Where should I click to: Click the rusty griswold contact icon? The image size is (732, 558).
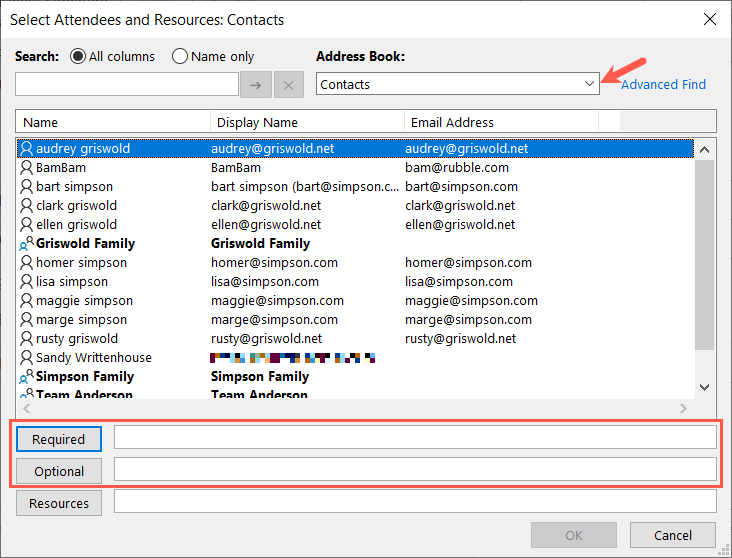[x=27, y=339]
